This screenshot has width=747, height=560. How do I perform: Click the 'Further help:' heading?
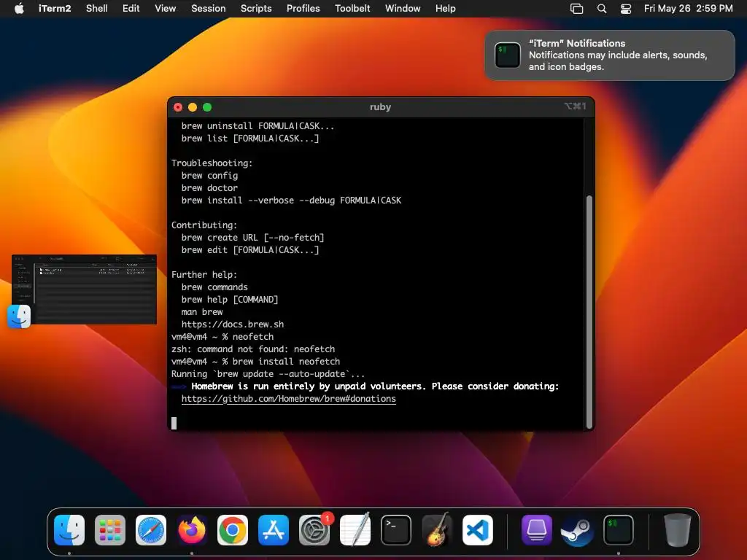(x=204, y=275)
